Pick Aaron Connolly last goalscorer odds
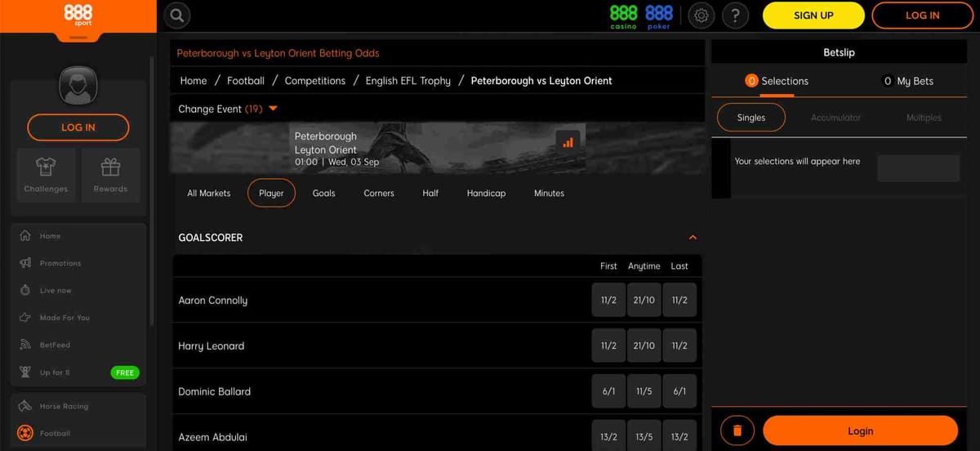980x451 pixels. (x=679, y=300)
